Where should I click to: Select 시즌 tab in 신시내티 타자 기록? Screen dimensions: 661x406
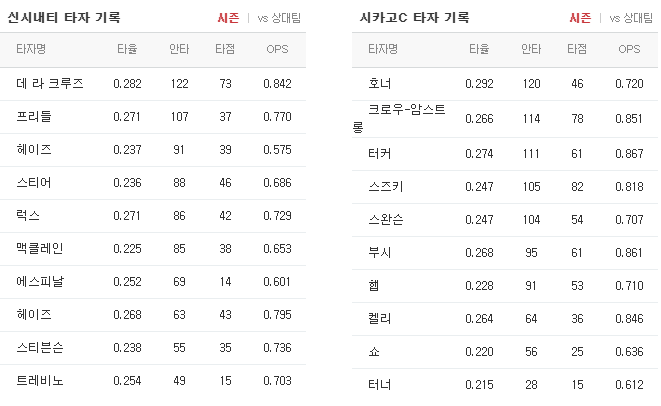click(x=228, y=18)
